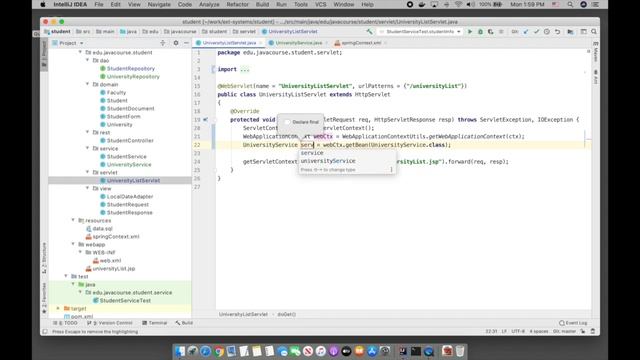Collapse the dao folder
The height and width of the screenshot is (360, 640).
pos(87,60)
